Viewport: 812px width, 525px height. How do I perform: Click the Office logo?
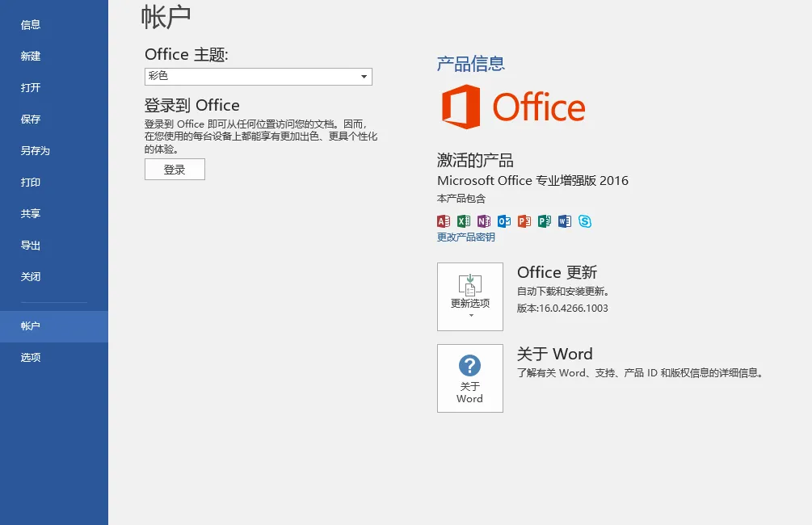[x=513, y=107]
